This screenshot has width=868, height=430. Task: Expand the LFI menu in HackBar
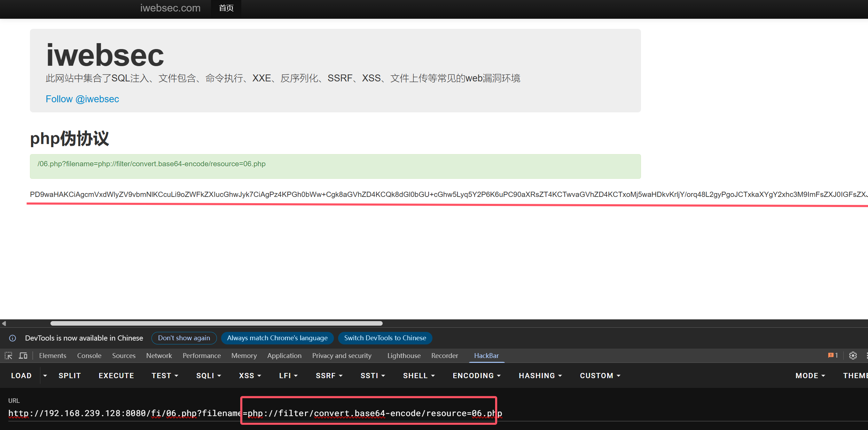[x=288, y=375]
